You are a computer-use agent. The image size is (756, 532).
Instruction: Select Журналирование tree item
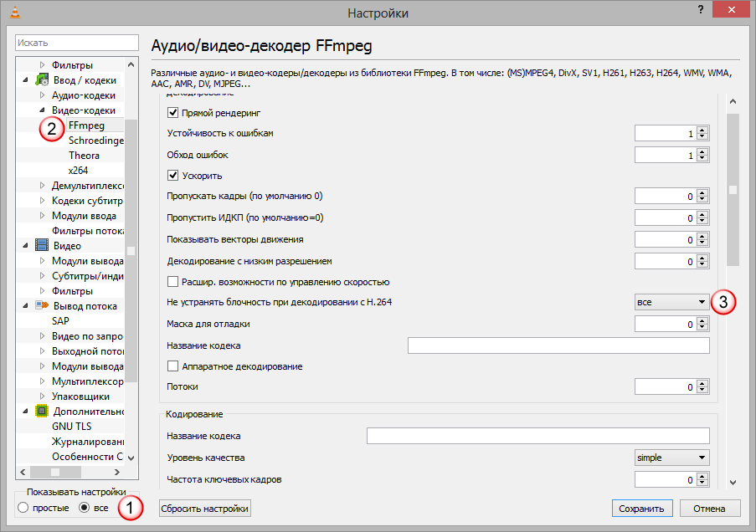88,442
